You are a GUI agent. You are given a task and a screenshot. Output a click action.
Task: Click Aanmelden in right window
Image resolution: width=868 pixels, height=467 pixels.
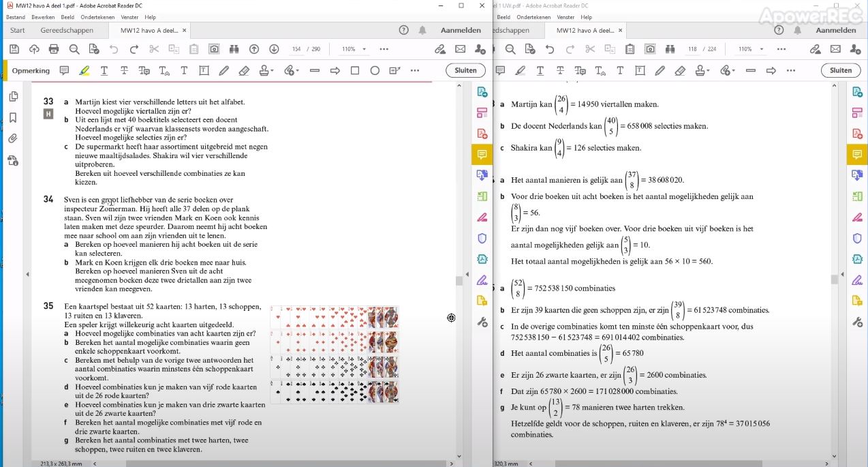click(836, 30)
